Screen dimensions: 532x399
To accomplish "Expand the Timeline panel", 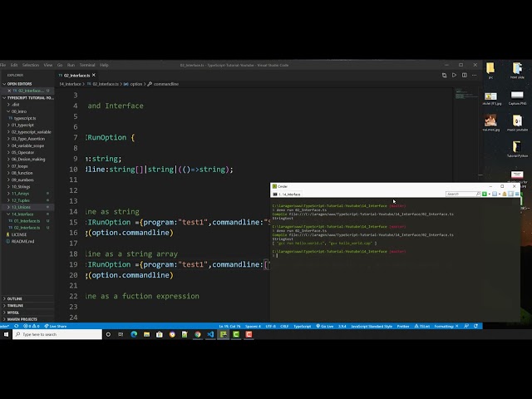I will pyautogui.click(x=27, y=305).
